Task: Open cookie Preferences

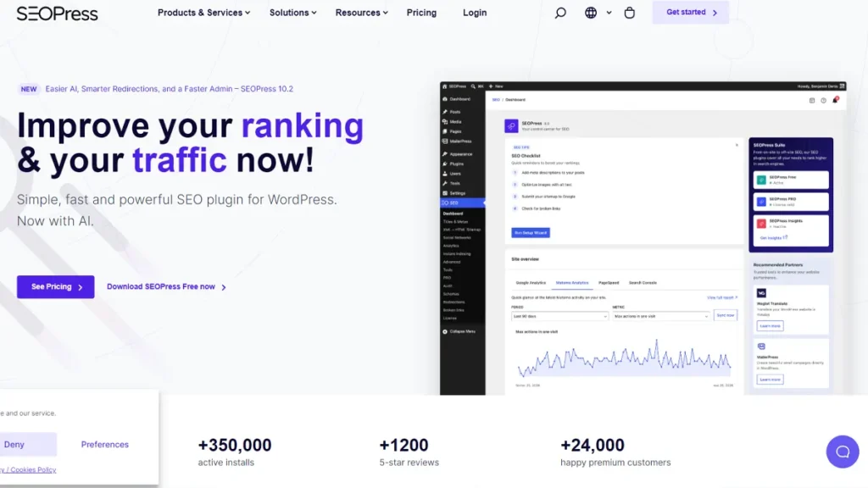Action: pyautogui.click(x=104, y=444)
